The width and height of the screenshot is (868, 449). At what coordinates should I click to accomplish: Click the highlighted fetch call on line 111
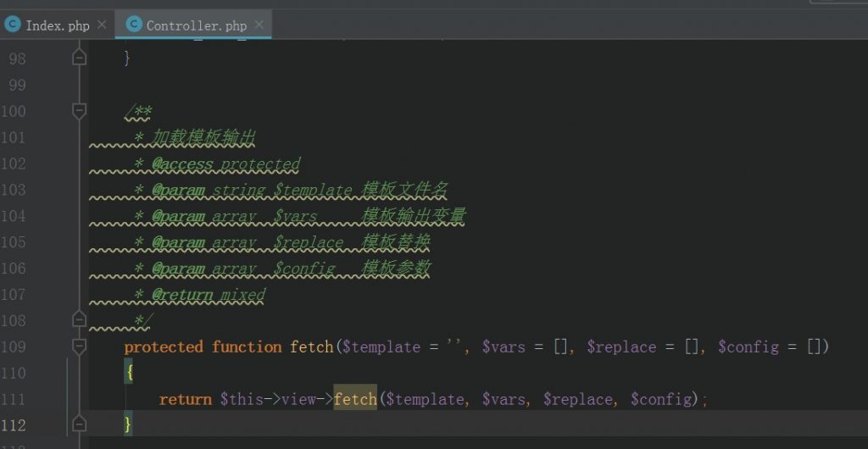[x=355, y=399]
